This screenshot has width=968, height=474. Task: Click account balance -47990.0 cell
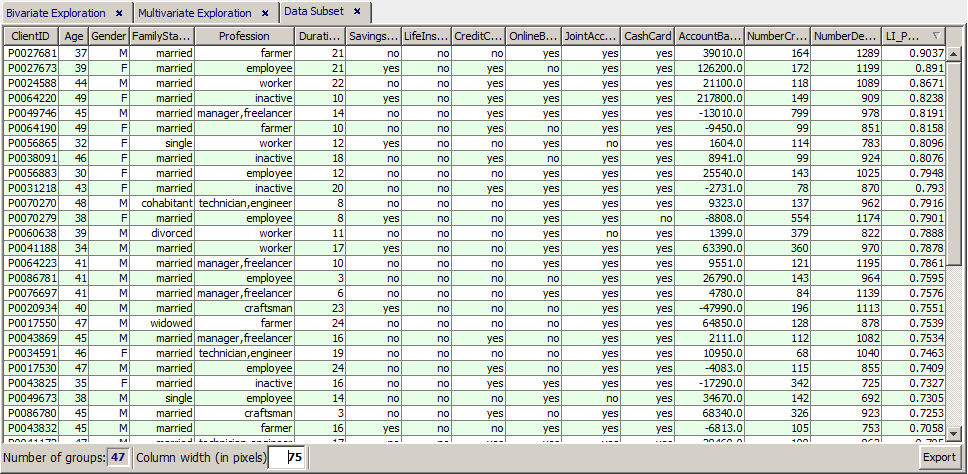point(709,308)
